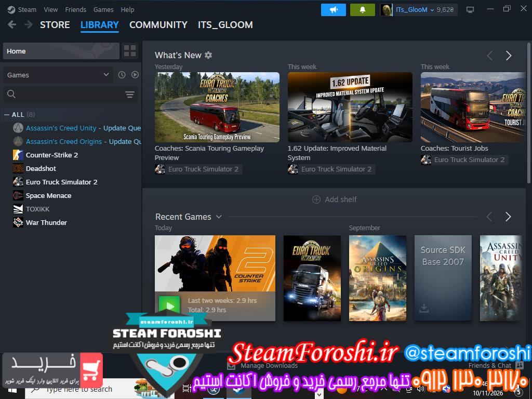Open the ITS_GLOOM profile tab
The width and height of the screenshot is (532, 399).
[225, 25]
